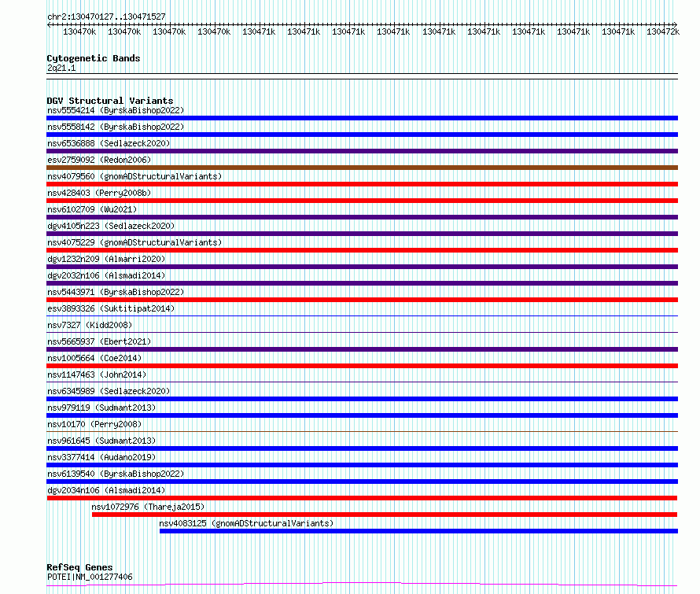Viewport: 700px width, 594px height.
Task: Open variant nsv6102709 (Wu2021)
Action: (x=92, y=209)
